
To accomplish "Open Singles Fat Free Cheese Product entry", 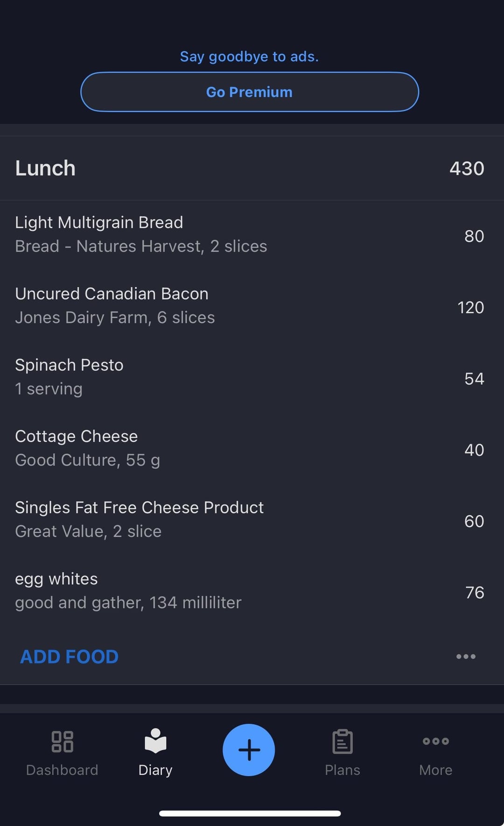I will point(139,519).
